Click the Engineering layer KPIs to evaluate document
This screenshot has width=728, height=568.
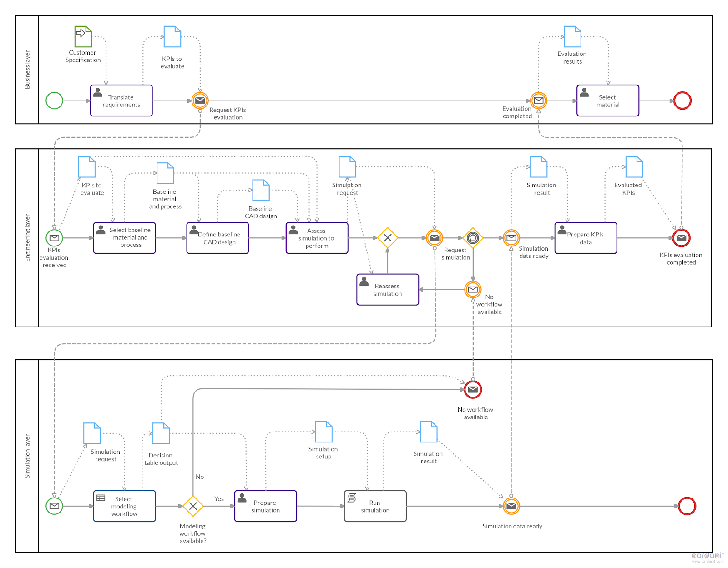[x=87, y=167]
